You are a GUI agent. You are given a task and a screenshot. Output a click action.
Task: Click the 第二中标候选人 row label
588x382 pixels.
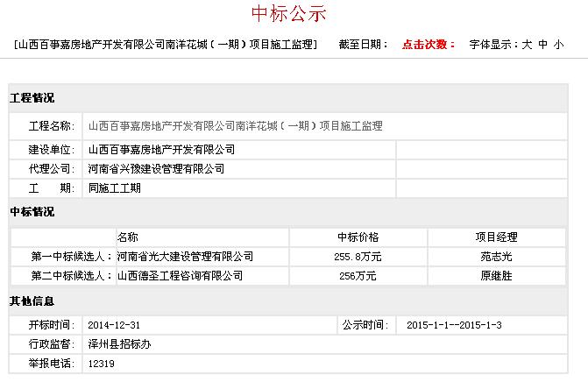click(71, 276)
